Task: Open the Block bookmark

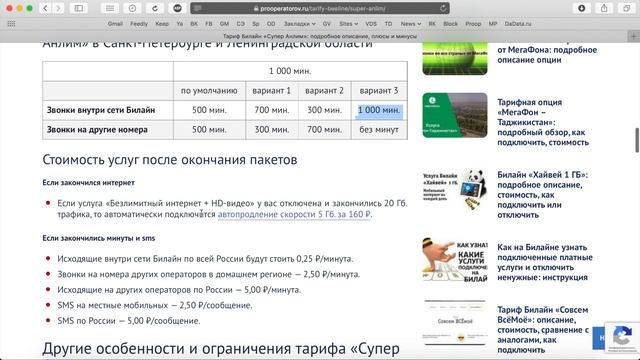Action: coord(450,24)
